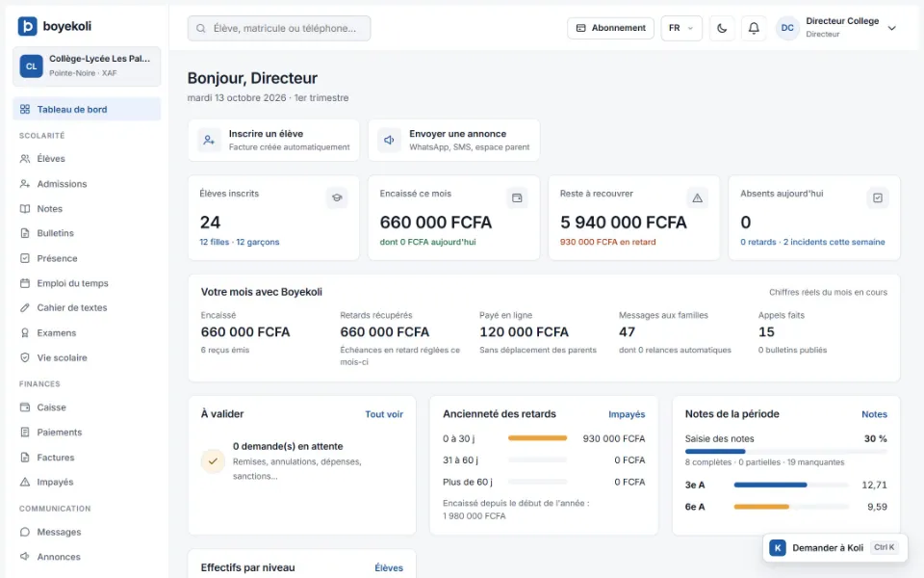The image size is (924, 578).
Task: Click the Abonnement button
Action: tap(610, 28)
